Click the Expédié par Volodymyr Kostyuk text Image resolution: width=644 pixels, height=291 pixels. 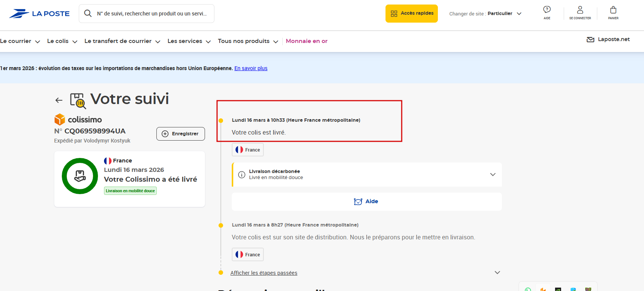pos(92,141)
